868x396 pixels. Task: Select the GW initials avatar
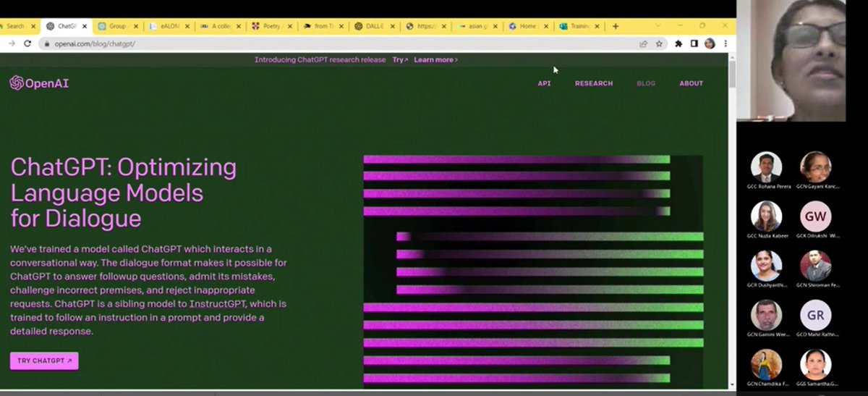click(816, 216)
